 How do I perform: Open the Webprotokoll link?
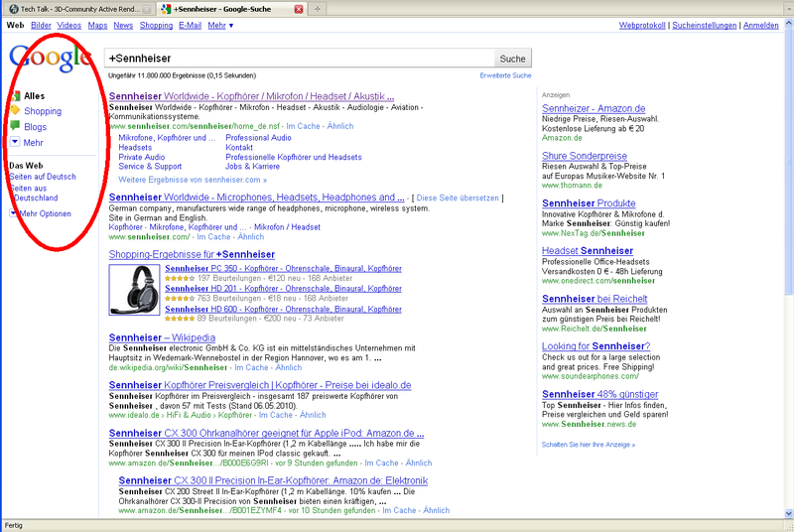click(x=642, y=25)
